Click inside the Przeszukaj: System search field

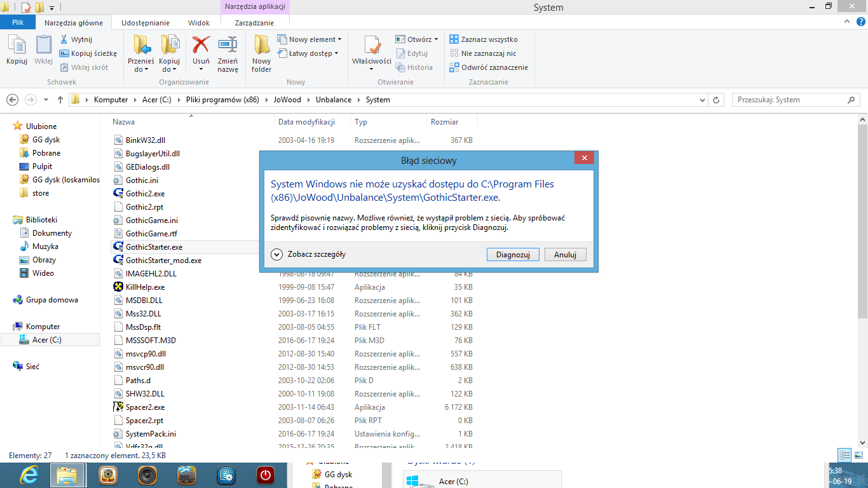point(794,100)
